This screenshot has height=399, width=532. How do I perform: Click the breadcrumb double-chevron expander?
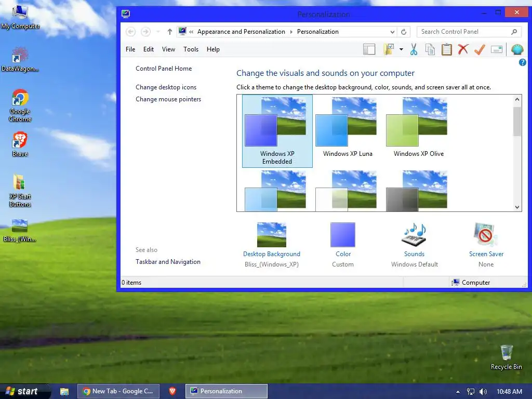(191, 32)
